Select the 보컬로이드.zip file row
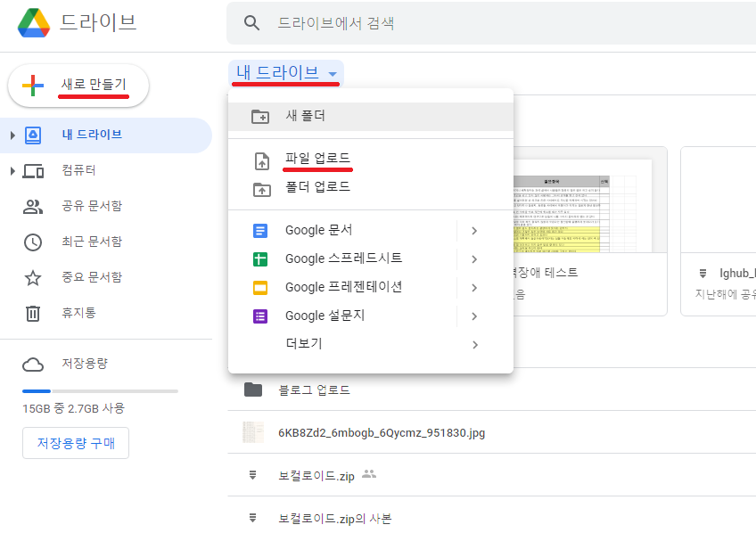This screenshot has height=533, width=756. pos(492,475)
